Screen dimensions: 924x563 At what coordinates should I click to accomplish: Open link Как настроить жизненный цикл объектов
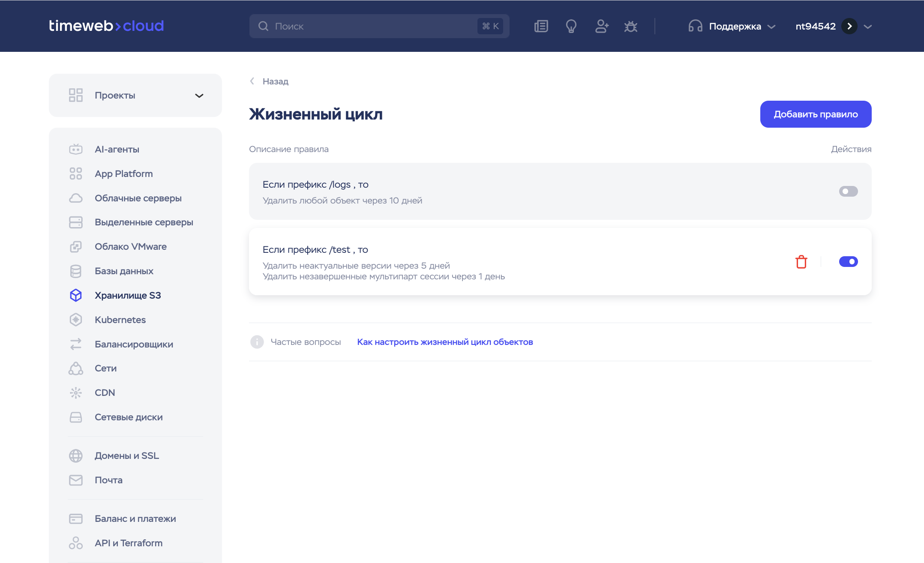click(445, 342)
